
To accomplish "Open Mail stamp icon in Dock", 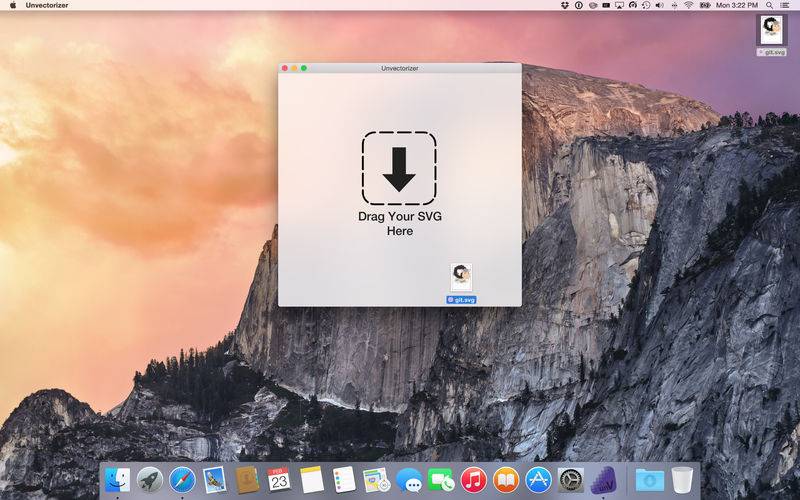I will [x=214, y=480].
